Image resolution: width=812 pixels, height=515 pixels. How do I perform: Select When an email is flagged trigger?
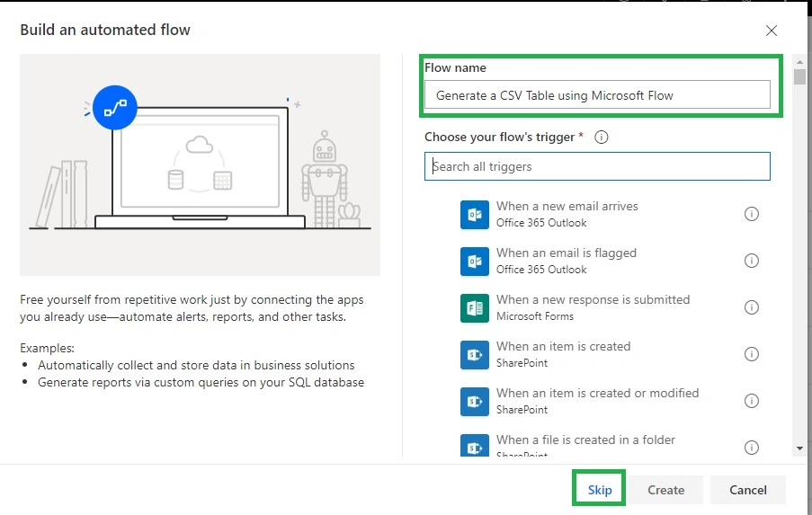[610, 262]
